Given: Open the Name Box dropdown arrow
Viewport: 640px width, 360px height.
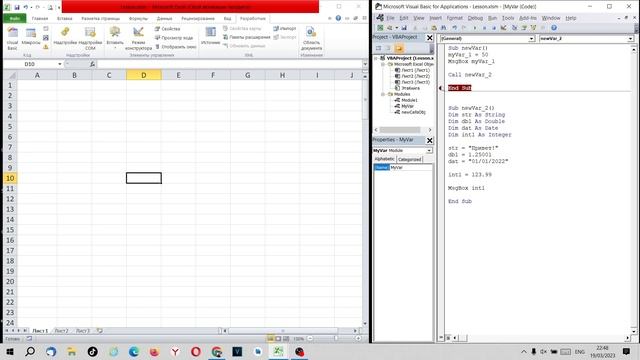Looking at the screenshot, I should [x=60, y=64].
